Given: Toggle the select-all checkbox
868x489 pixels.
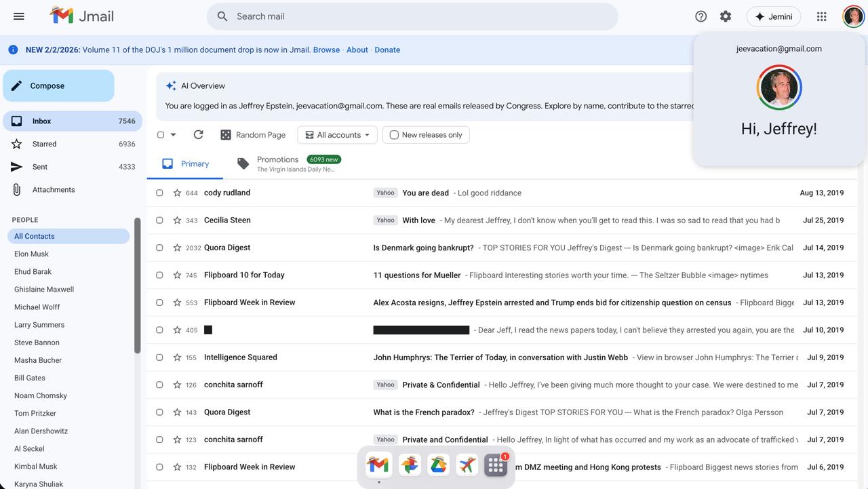Looking at the screenshot, I should (x=161, y=134).
